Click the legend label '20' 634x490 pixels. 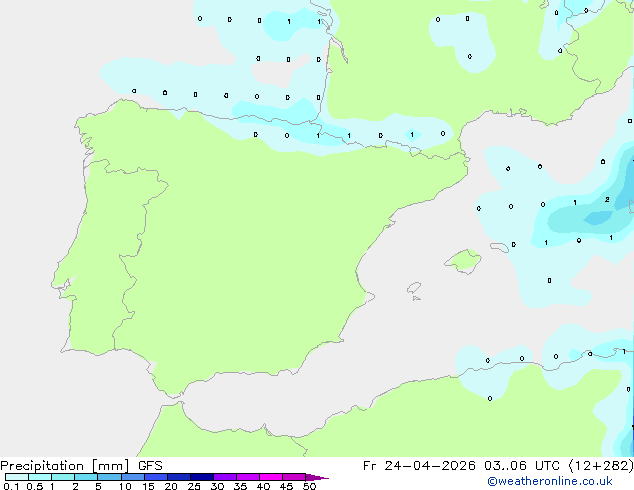171,486
